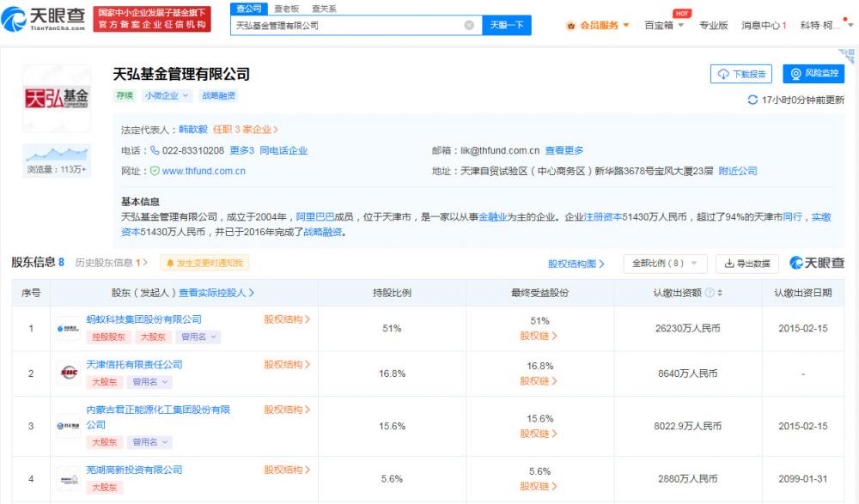Screen dimensions: 859x504
Task: Click 发生变更时通知我 notification button
Action: (204, 263)
